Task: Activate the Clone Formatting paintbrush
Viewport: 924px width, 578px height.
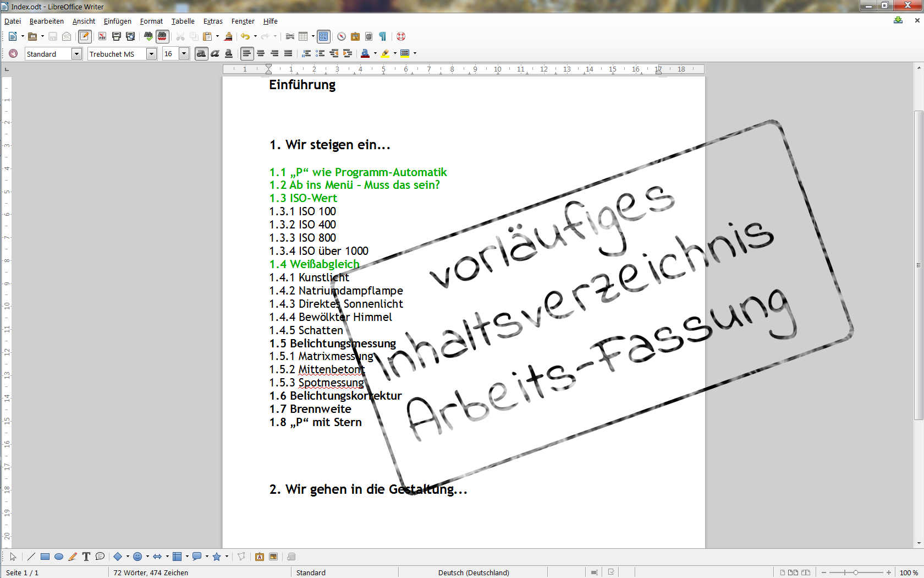Action: [x=228, y=36]
